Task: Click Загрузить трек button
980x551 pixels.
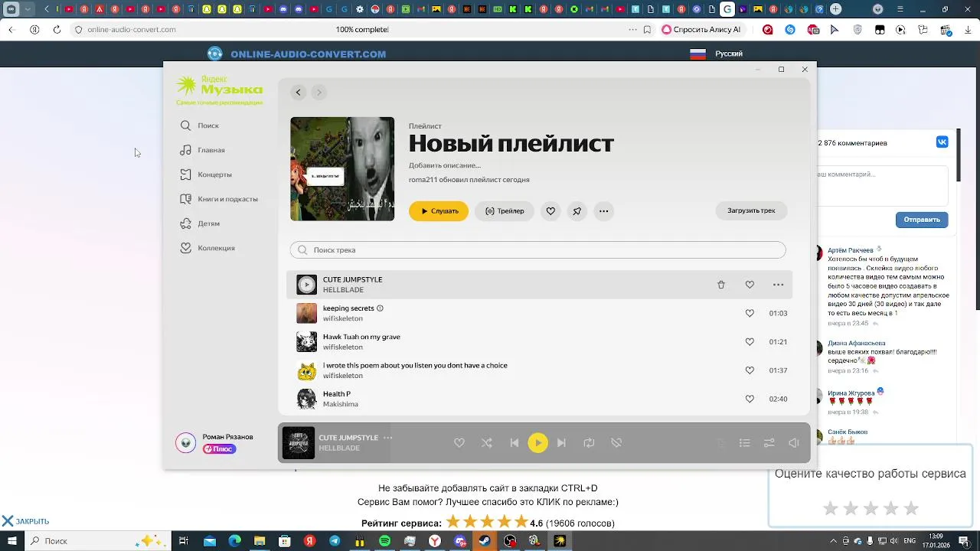Action: 751,210
